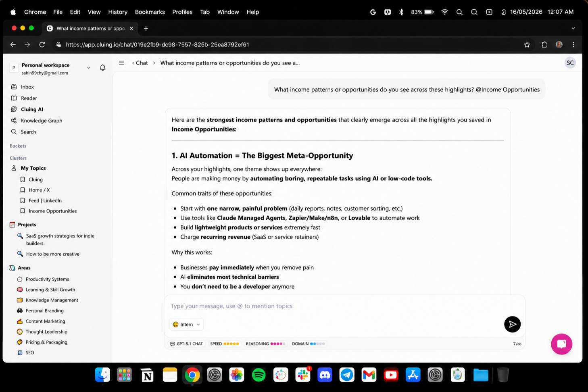Go back to previous page

pos(13,45)
